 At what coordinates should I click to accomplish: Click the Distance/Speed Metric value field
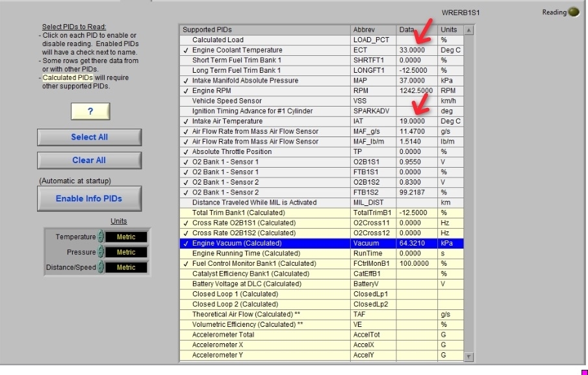tap(126, 267)
